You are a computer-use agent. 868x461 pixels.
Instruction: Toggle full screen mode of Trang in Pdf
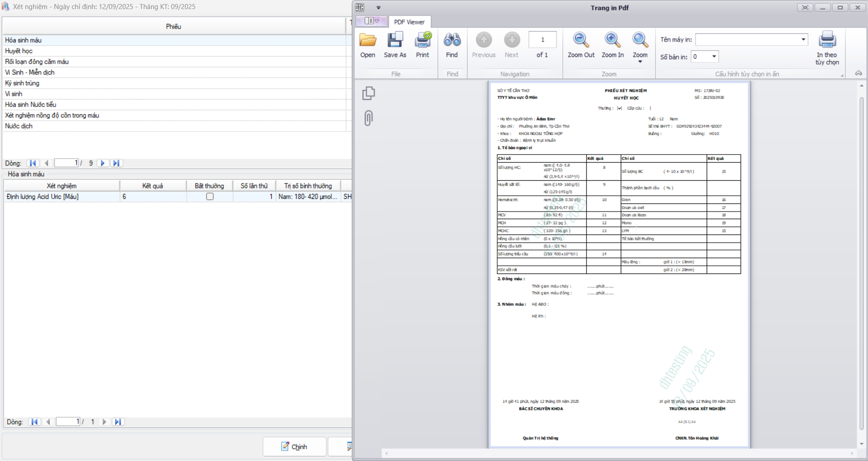(x=805, y=8)
